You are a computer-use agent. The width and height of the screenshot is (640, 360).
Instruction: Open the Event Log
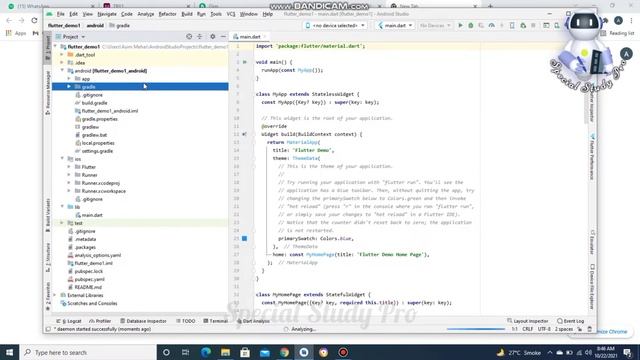[571, 321]
